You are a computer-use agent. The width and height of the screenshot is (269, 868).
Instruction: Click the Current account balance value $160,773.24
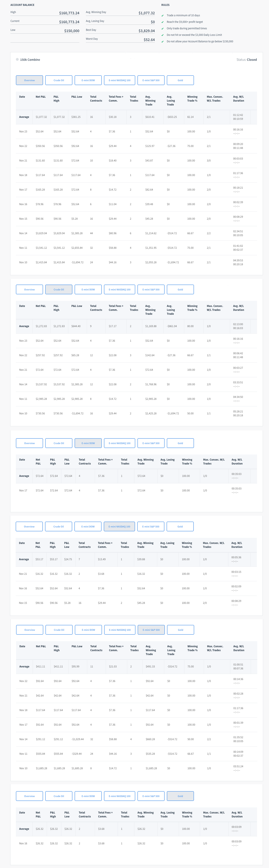pos(69,22)
